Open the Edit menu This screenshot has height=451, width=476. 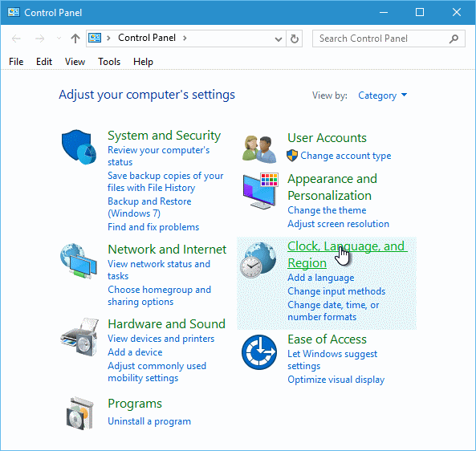(44, 62)
